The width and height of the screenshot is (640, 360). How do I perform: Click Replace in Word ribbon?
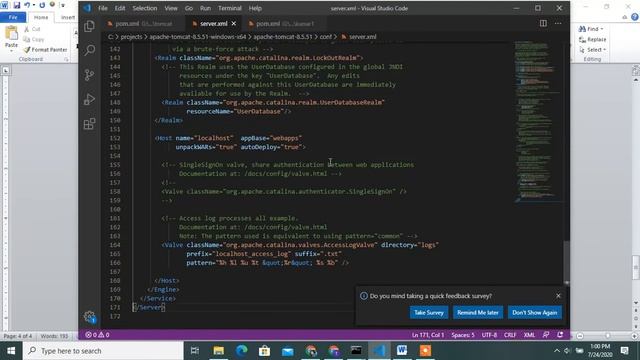pyautogui.click(x=592, y=40)
